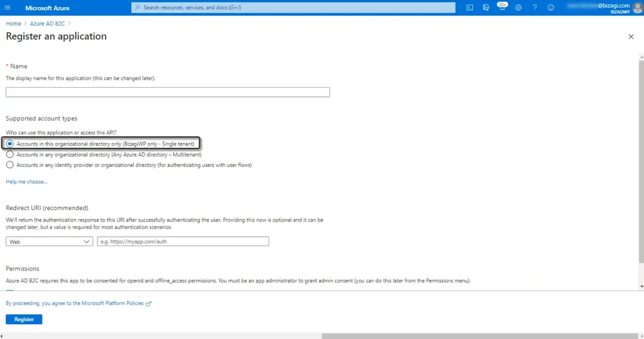Focus the application Name field
The height and width of the screenshot is (339, 644).
pyautogui.click(x=168, y=92)
